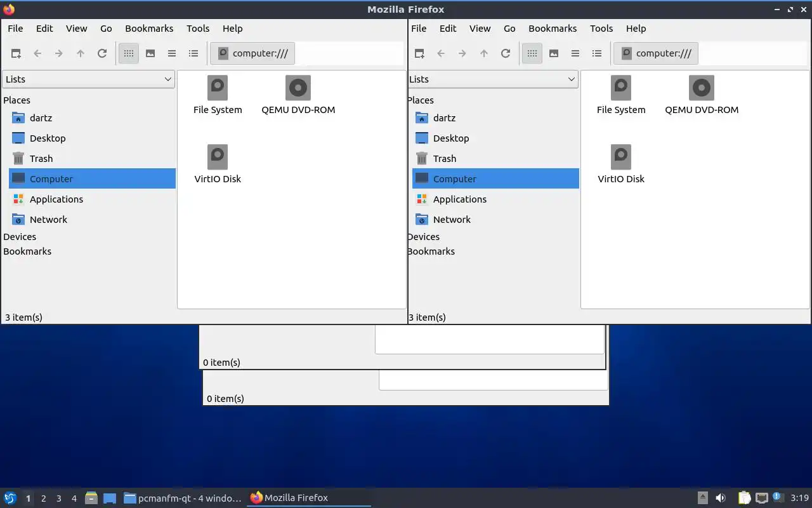Go up a folder in right window

tap(484, 53)
